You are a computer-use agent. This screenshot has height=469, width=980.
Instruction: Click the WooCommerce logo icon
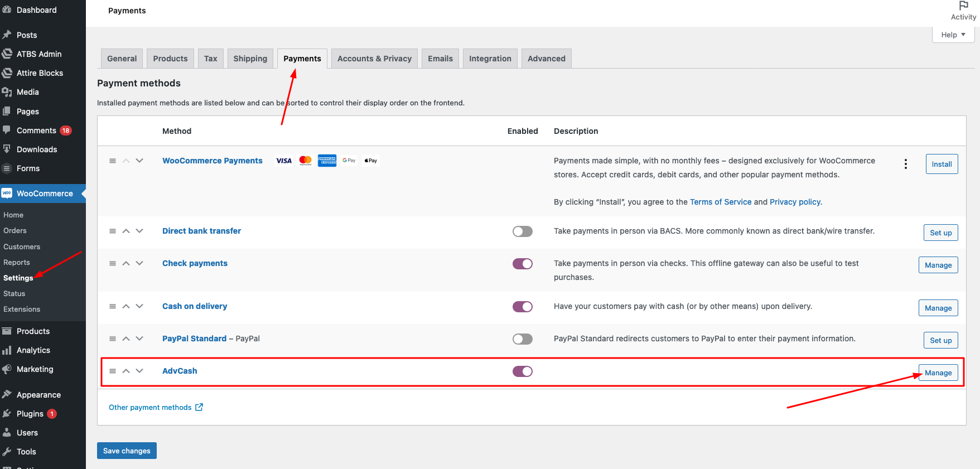pyautogui.click(x=7, y=193)
